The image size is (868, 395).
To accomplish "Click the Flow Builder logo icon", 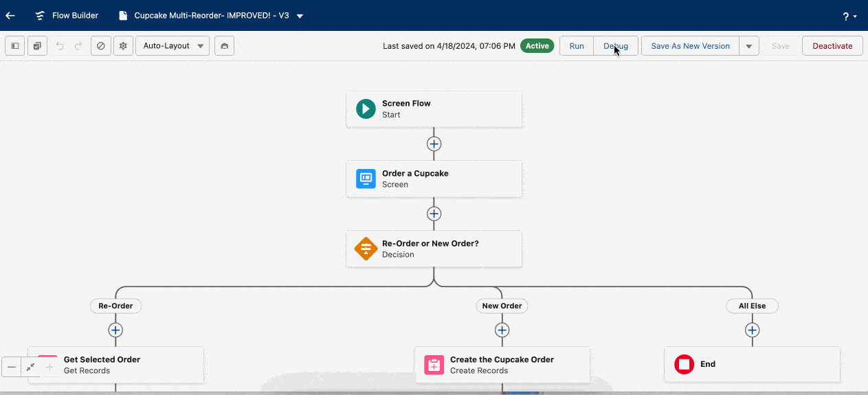I will pyautogui.click(x=41, y=15).
